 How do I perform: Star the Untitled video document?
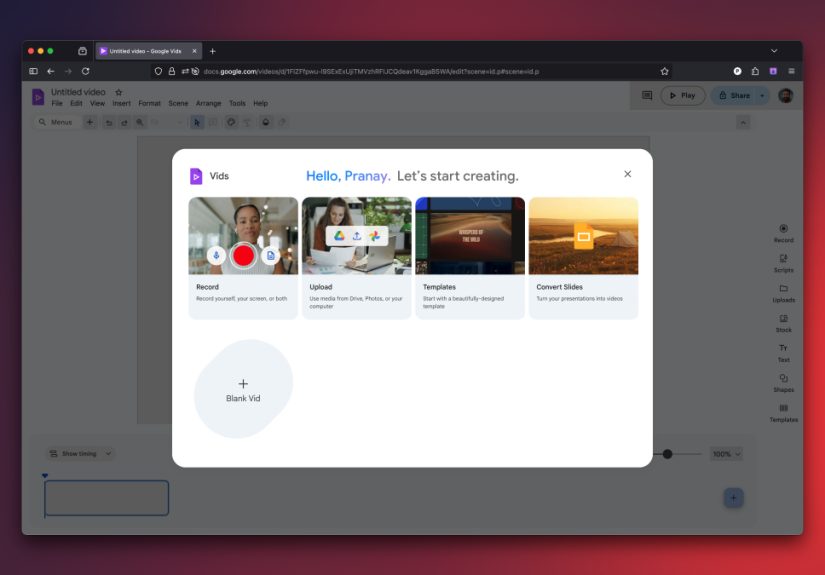click(119, 92)
